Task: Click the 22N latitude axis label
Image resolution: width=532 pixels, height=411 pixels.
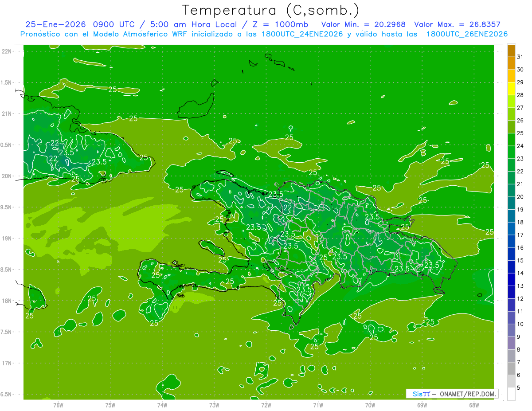Action: (8, 51)
